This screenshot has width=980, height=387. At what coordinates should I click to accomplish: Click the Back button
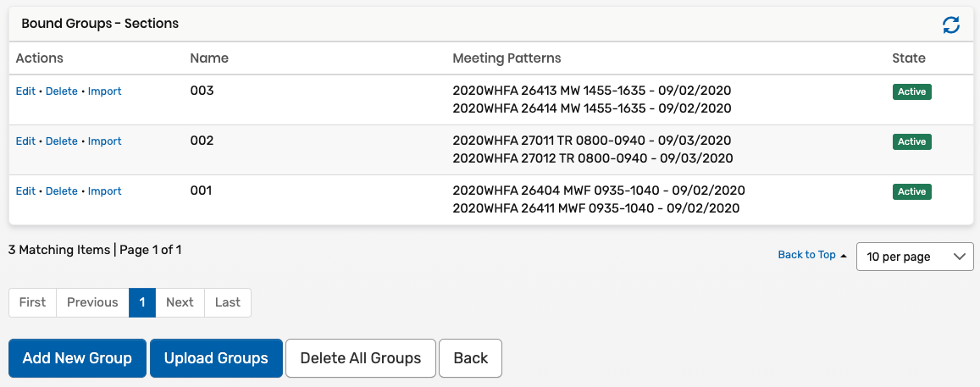[471, 358]
